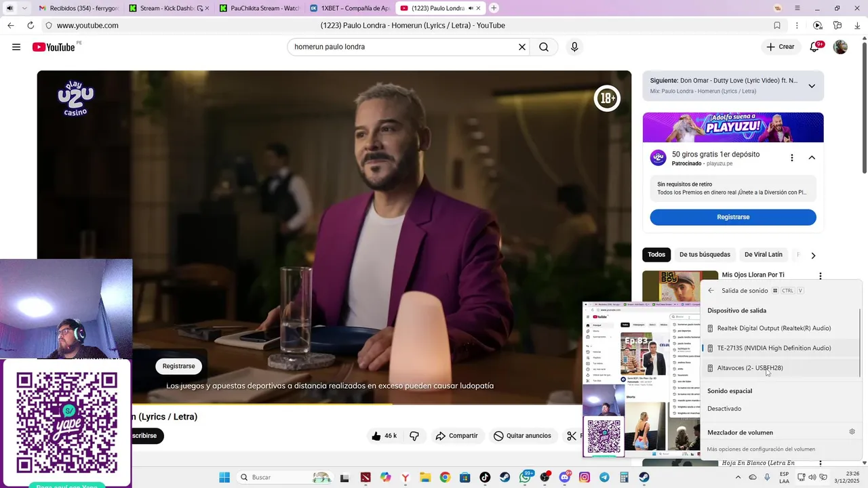This screenshot has height=488, width=868.
Task: Open playayuzu.pe sponsor link
Action: 719,163
